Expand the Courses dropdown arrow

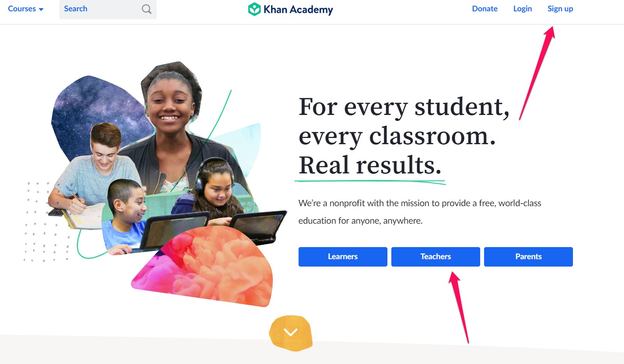[41, 9]
